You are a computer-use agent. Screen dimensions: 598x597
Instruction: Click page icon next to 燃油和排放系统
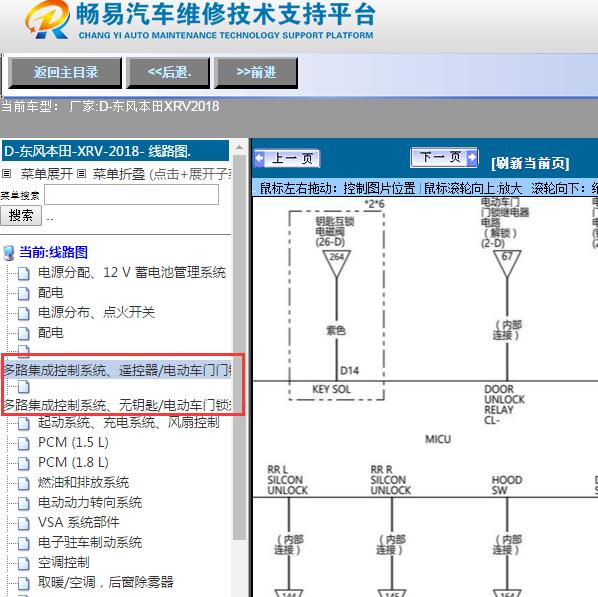click(x=24, y=483)
